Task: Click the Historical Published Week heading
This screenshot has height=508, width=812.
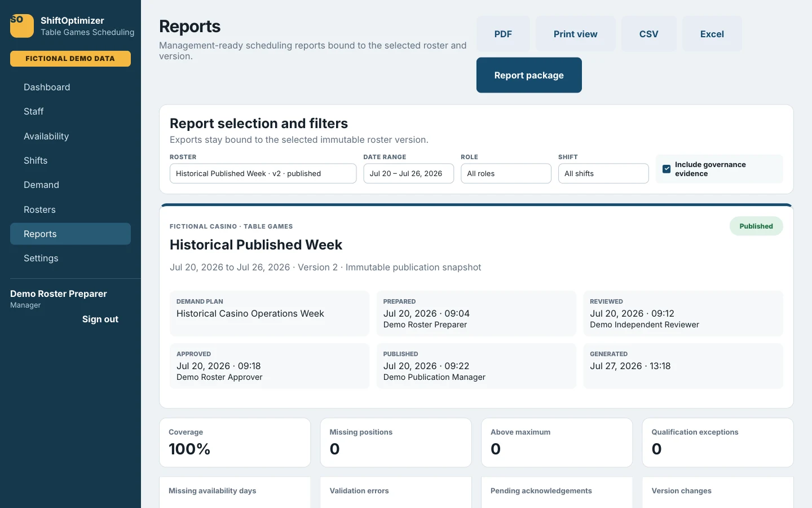Action: [256, 244]
